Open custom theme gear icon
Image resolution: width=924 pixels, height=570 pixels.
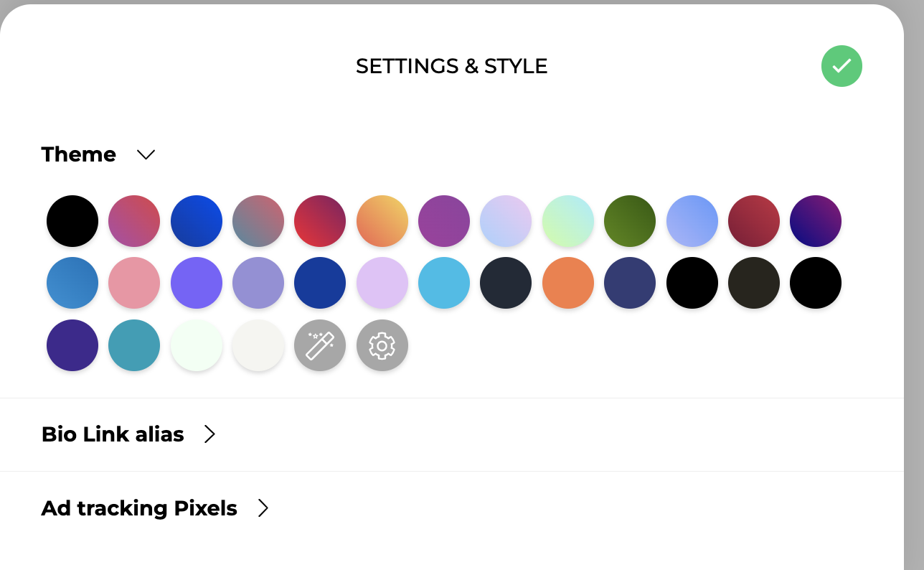pos(382,345)
